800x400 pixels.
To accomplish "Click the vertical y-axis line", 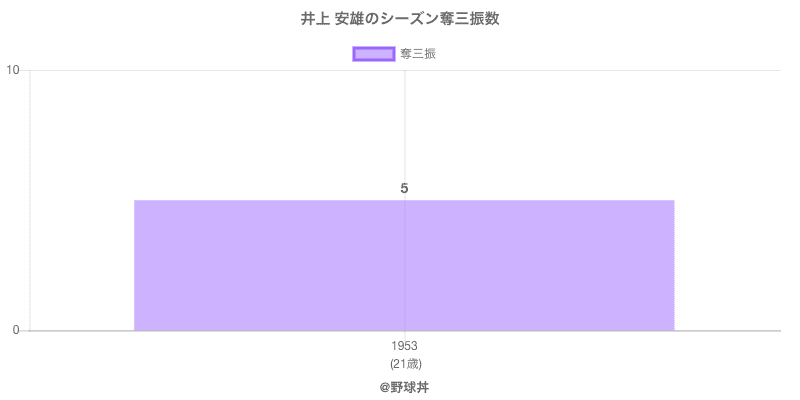I will click(x=30, y=200).
